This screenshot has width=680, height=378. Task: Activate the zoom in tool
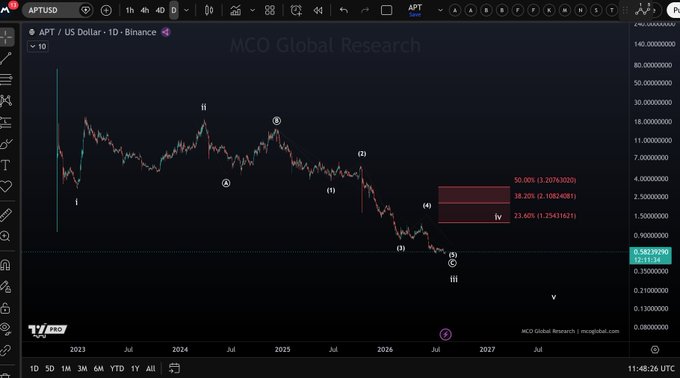pyautogui.click(x=6, y=236)
